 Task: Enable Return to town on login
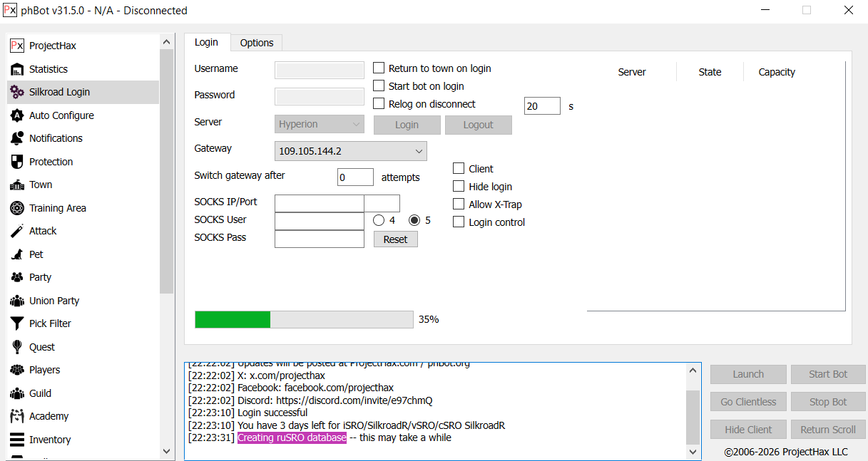coord(379,68)
